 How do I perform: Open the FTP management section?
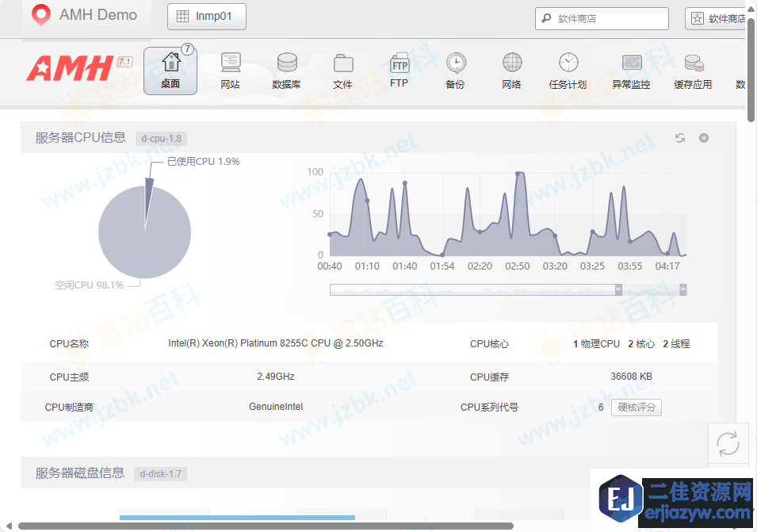pos(400,70)
